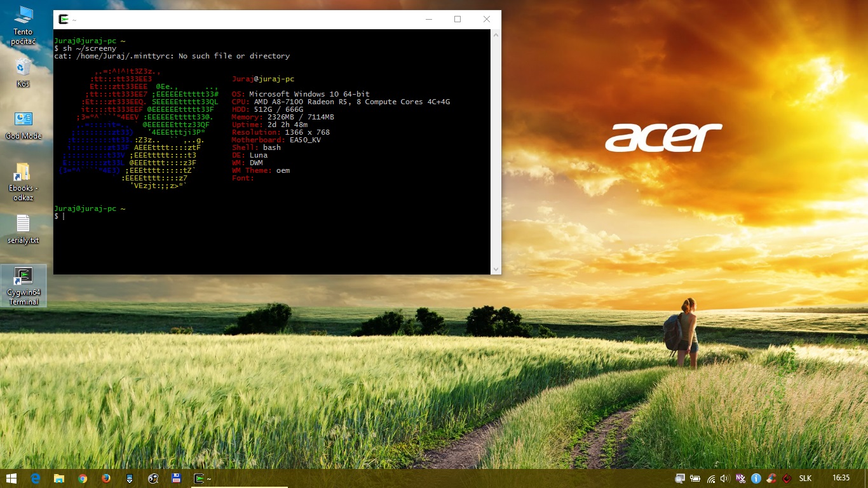Open the Windows Start menu
Image resolution: width=868 pixels, height=488 pixels.
11,478
